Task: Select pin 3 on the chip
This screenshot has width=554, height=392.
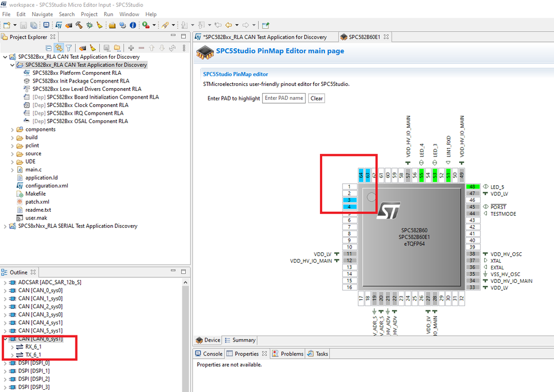Action: click(x=349, y=200)
